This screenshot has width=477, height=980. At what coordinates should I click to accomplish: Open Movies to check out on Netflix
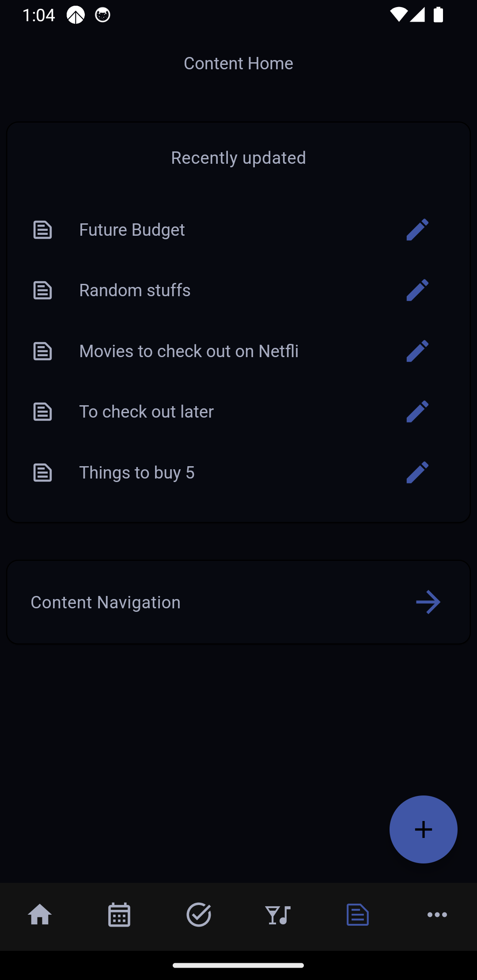pos(189,351)
